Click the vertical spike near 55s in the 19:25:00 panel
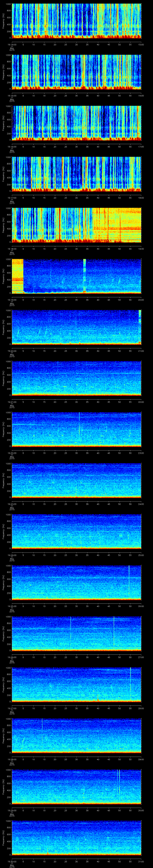This screenshot has height=868, width=153. 129,580
